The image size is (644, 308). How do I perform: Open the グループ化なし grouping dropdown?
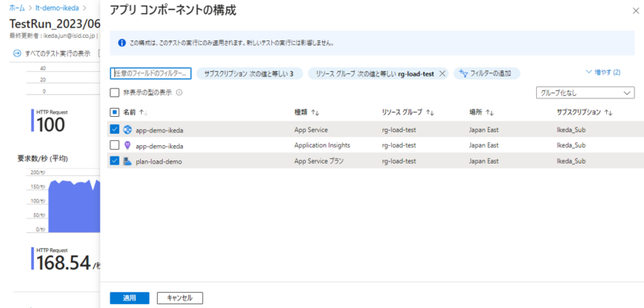[585, 93]
